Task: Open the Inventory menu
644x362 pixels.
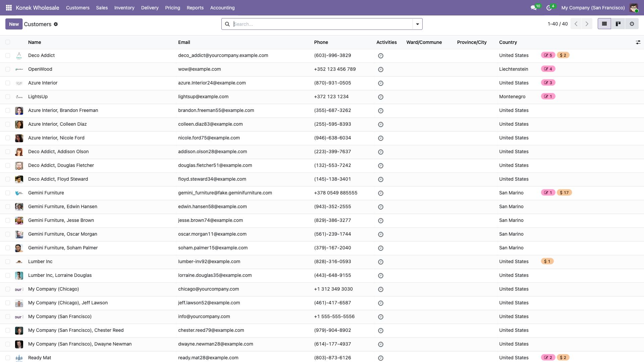Action: click(124, 7)
